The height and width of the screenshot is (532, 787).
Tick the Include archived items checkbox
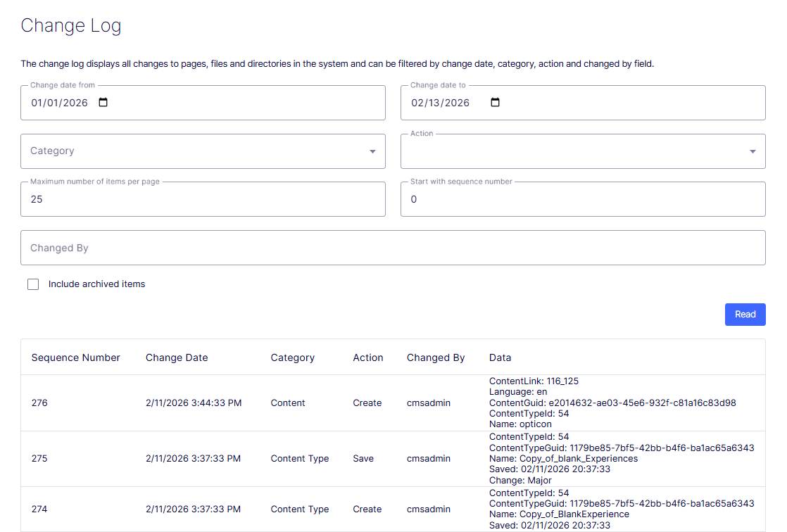click(x=33, y=284)
